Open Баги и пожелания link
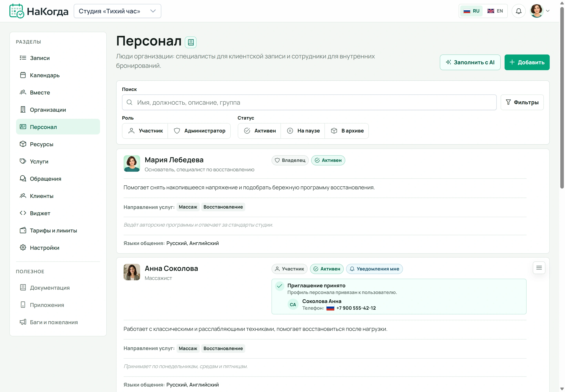 (58, 322)
